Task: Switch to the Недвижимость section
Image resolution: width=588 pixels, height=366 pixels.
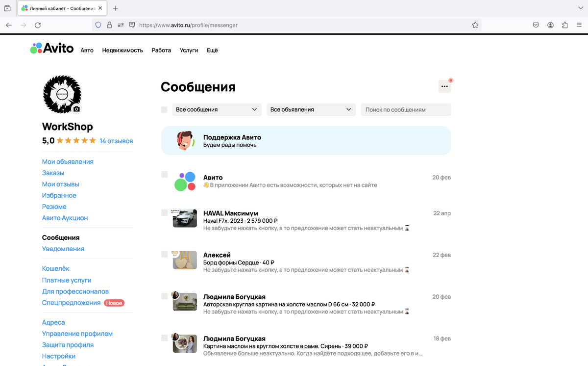Action: click(122, 50)
